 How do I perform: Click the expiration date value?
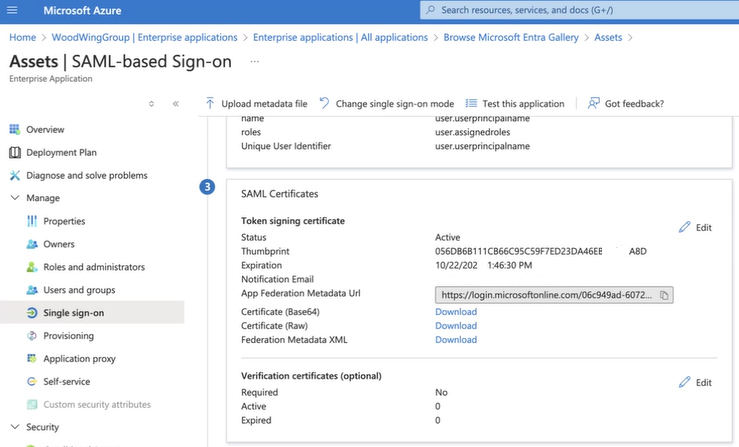click(x=484, y=265)
